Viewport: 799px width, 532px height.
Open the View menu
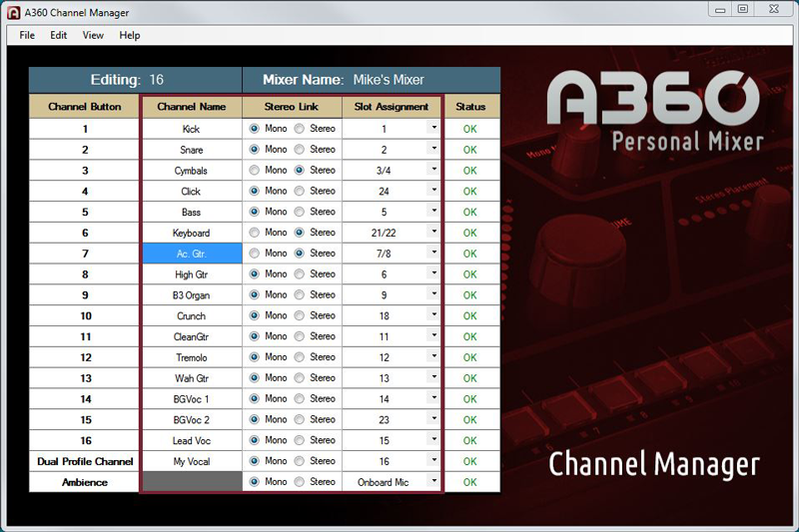93,35
